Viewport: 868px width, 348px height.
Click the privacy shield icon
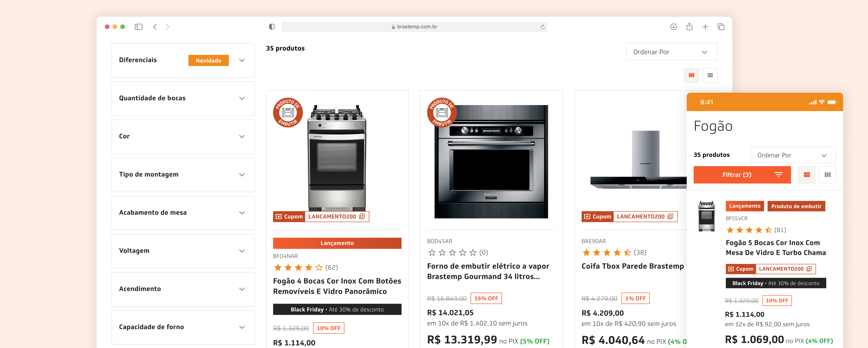[271, 27]
